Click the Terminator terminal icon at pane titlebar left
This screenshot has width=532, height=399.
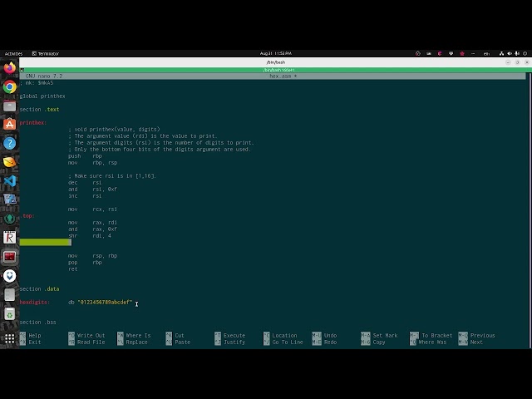[22, 70]
